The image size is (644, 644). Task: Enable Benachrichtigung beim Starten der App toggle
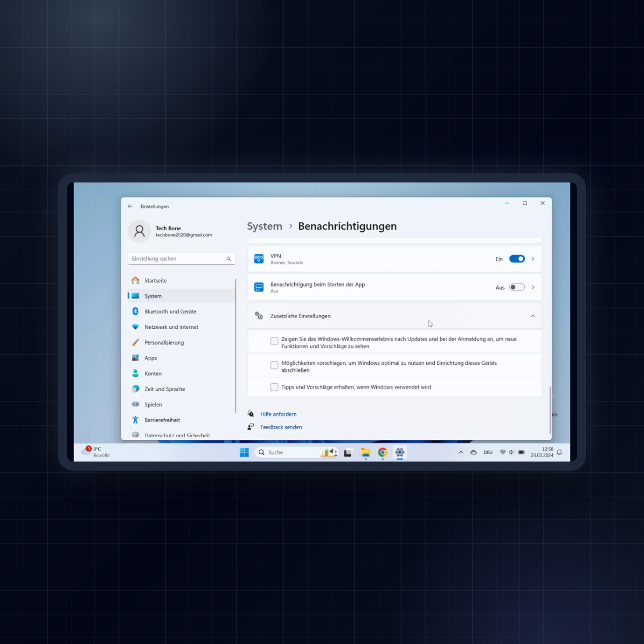click(x=517, y=288)
